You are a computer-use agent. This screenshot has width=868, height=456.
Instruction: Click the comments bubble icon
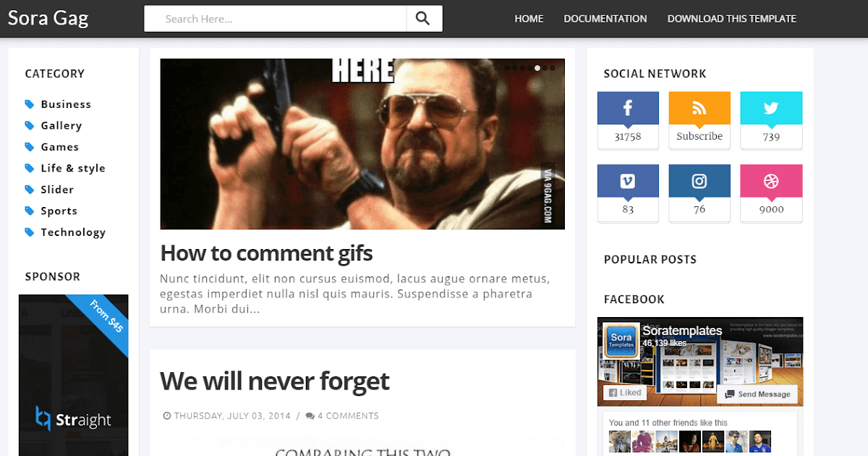pos(310,415)
